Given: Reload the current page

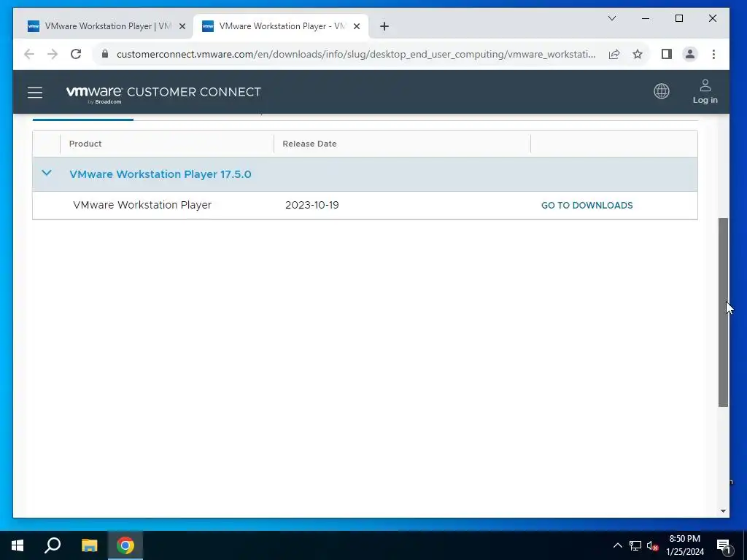Looking at the screenshot, I should point(76,54).
